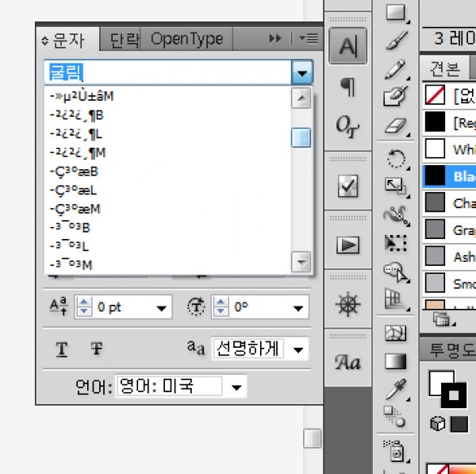Switch to the 문자 tab

click(x=68, y=40)
